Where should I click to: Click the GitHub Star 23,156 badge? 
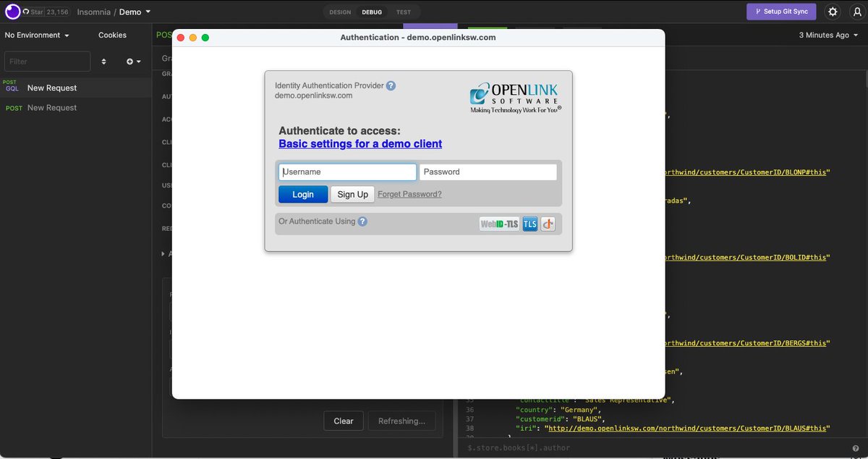[x=46, y=12]
